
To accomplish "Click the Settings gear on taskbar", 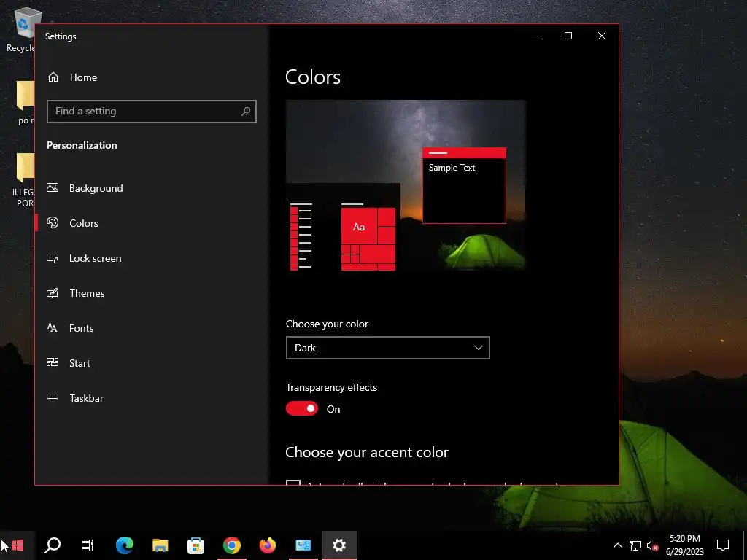I will coord(338,545).
